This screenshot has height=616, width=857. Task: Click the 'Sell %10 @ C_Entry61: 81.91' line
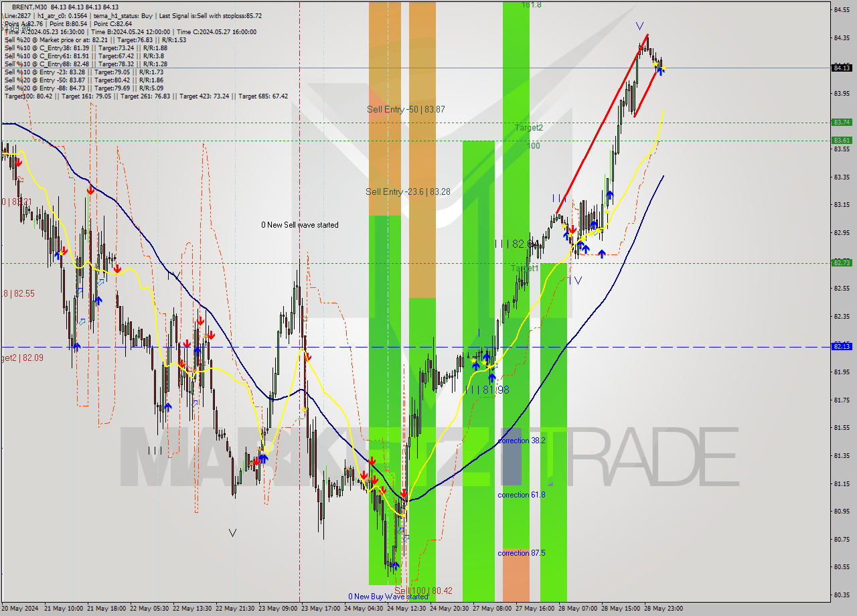[x=84, y=56]
